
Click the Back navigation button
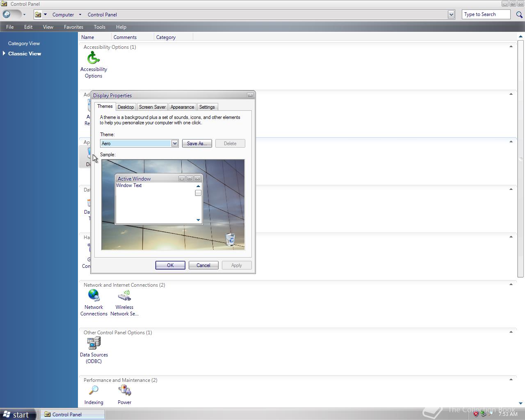(x=7, y=14)
